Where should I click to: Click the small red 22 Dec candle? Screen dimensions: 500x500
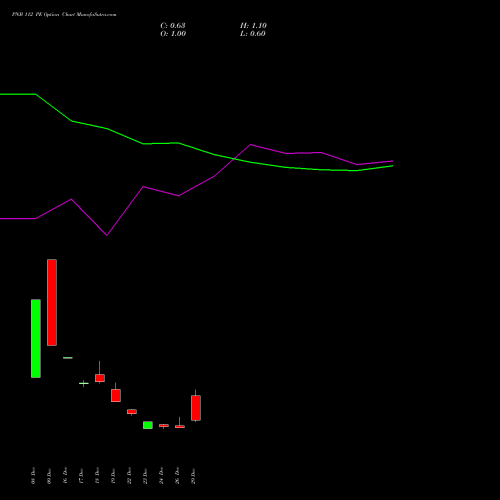coord(132,412)
